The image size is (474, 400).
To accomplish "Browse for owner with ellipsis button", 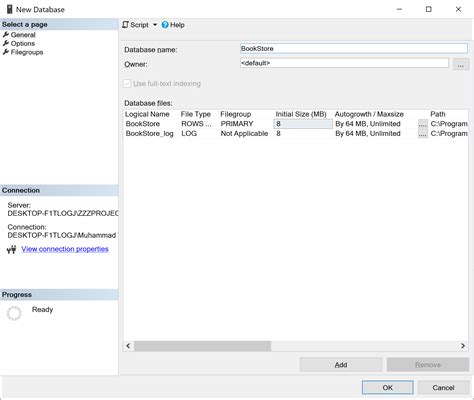I will point(461,64).
